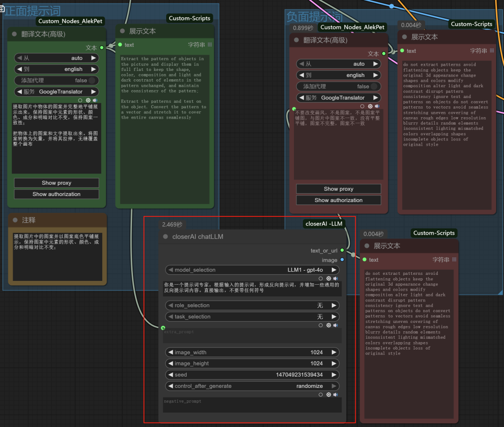Image resolution: width=504 pixels, height=427 pixels.
Task: Click Show authorization in green translate node
Action: point(56,194)
